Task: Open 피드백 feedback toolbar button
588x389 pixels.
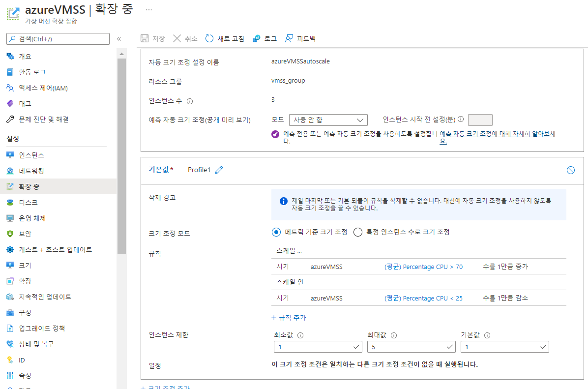Action: tap(300, 39)
